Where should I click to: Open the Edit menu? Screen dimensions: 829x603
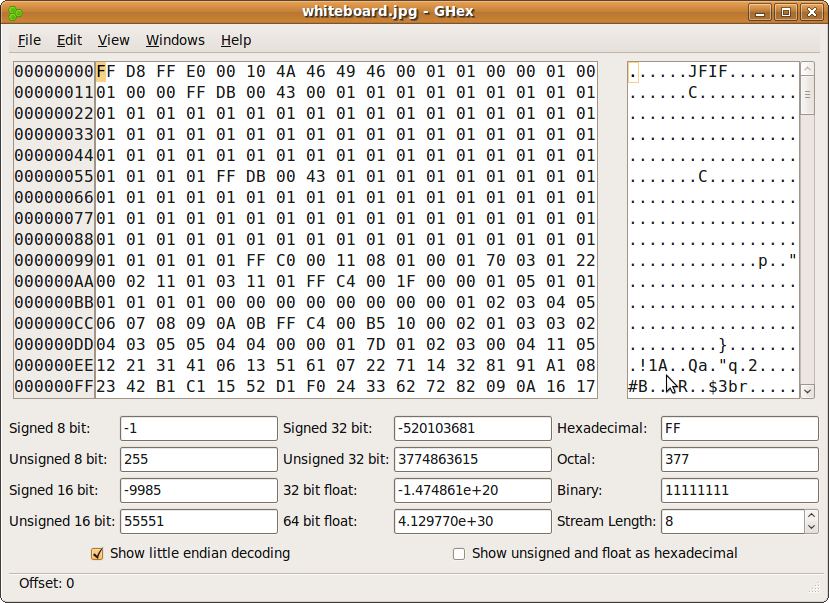tap(68, 40)
